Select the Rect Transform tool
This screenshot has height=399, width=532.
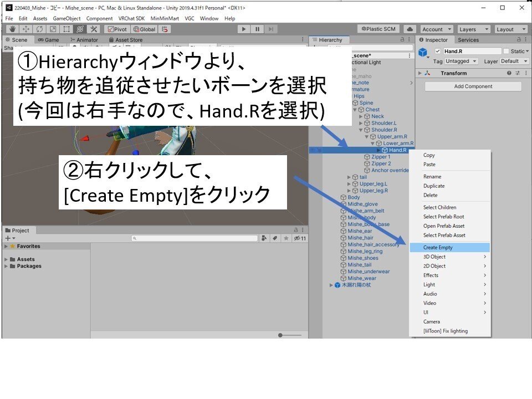coord(66,29)
